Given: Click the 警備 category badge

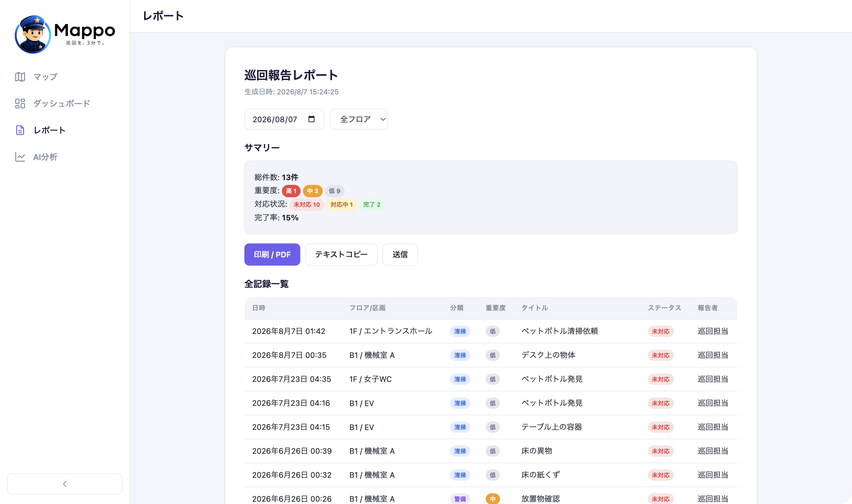Looking at the screenshot, I should pos(460,499).
